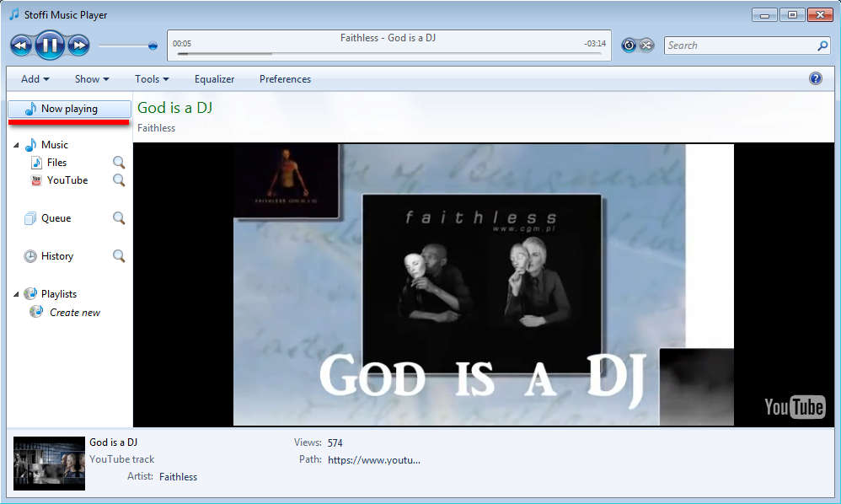Click the search magnifier in the search box
The height and width of the screenshot is (504, 841).
coord(822,46)
